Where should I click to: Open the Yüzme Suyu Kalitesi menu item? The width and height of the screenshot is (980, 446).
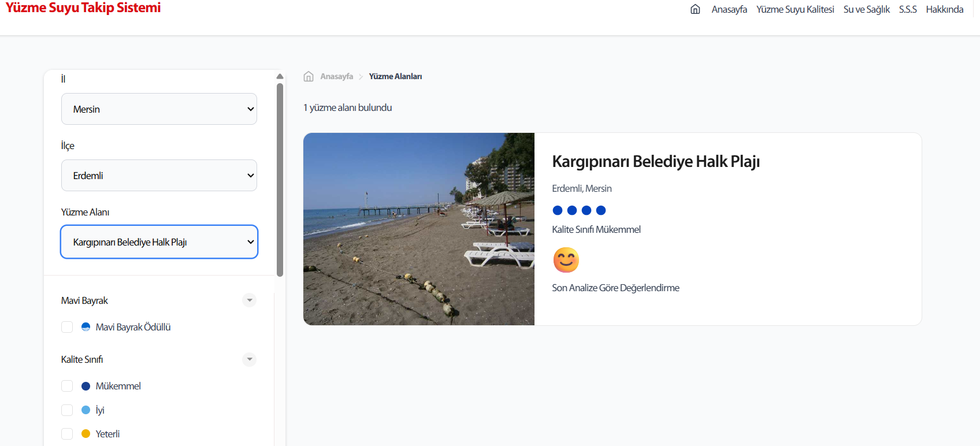pyautogui.click(x=795, y=9)
